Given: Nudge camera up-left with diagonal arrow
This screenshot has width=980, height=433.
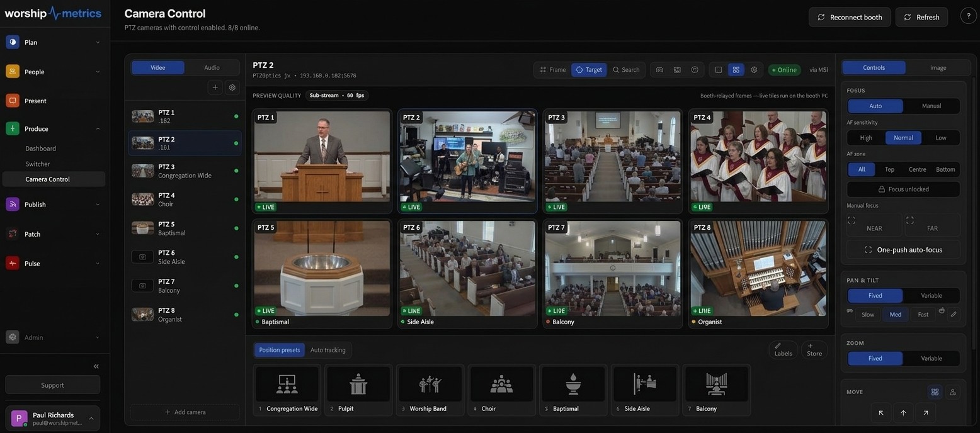Looking at the screenshot, I should point(881,413).
